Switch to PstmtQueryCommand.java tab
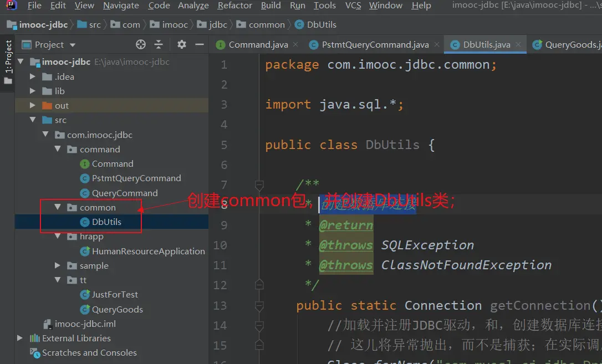The image size is (602, 364). coord(376,45)
